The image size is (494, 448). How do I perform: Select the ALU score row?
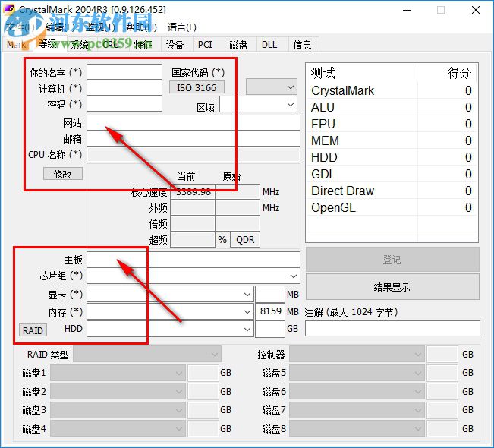tap(392, 107)
